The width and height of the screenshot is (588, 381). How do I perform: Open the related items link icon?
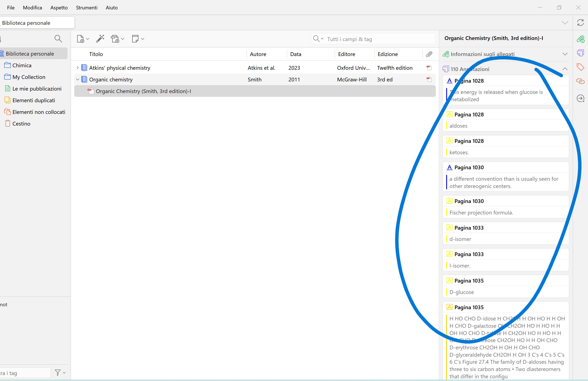[580, 81]
